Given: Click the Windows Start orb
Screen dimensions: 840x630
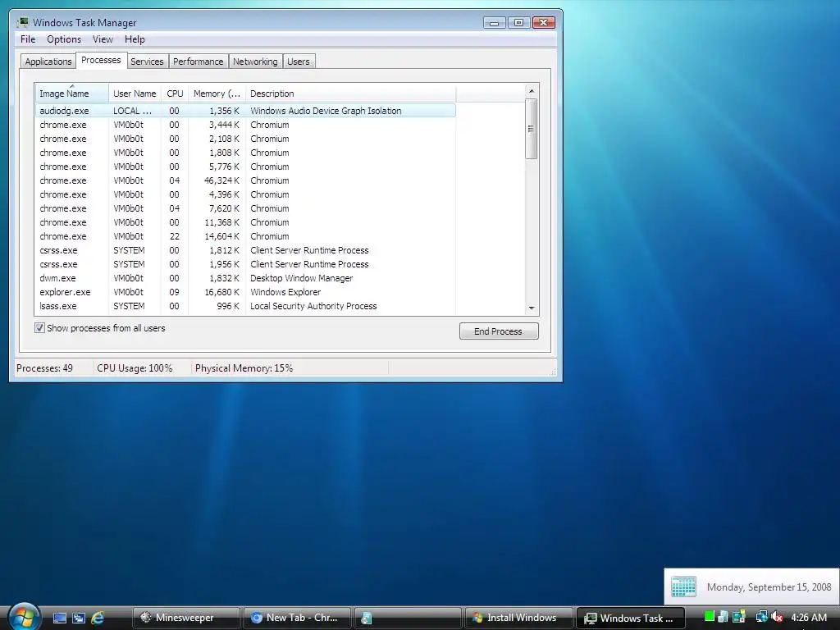Looking at the screenshot, I should pos(24,616).
